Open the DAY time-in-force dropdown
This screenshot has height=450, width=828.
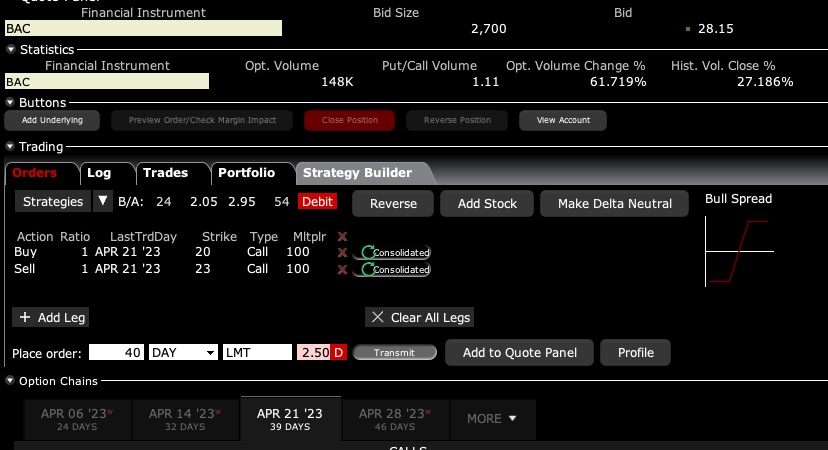(183, 353)
